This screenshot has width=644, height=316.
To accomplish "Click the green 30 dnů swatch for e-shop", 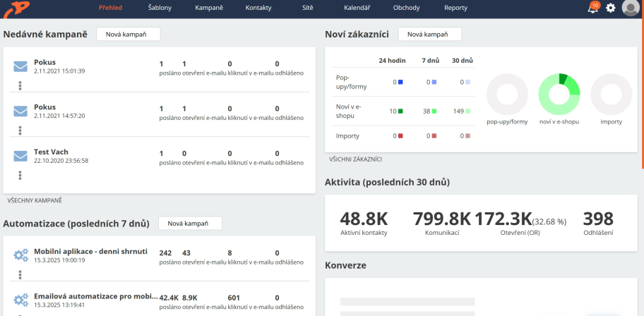I will pos(468,111).
